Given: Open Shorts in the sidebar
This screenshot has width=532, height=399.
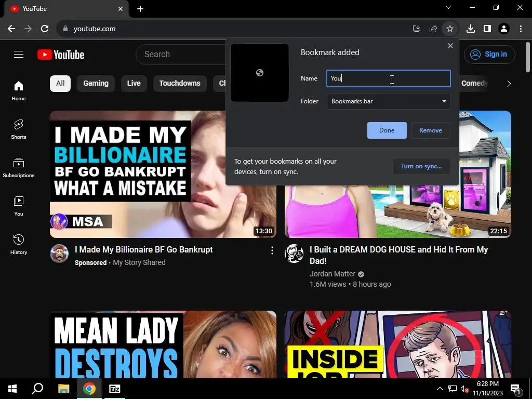Looking at the screenshot, I should [x=19, y=129].
